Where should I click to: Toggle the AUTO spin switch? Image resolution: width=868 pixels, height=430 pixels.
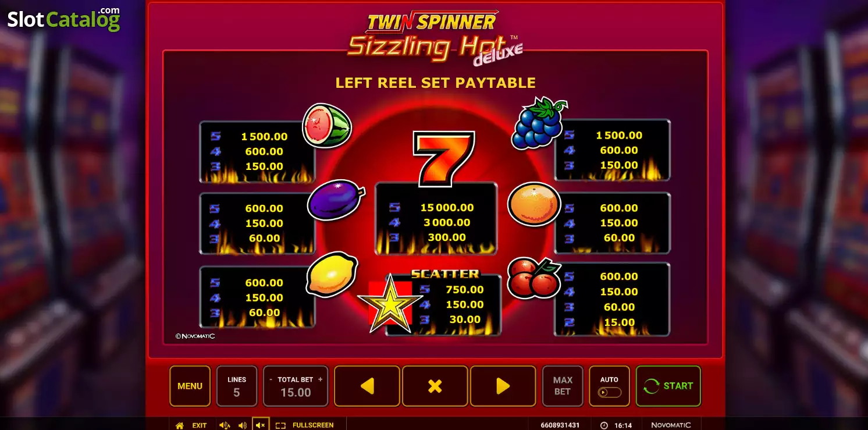(609, 393)
